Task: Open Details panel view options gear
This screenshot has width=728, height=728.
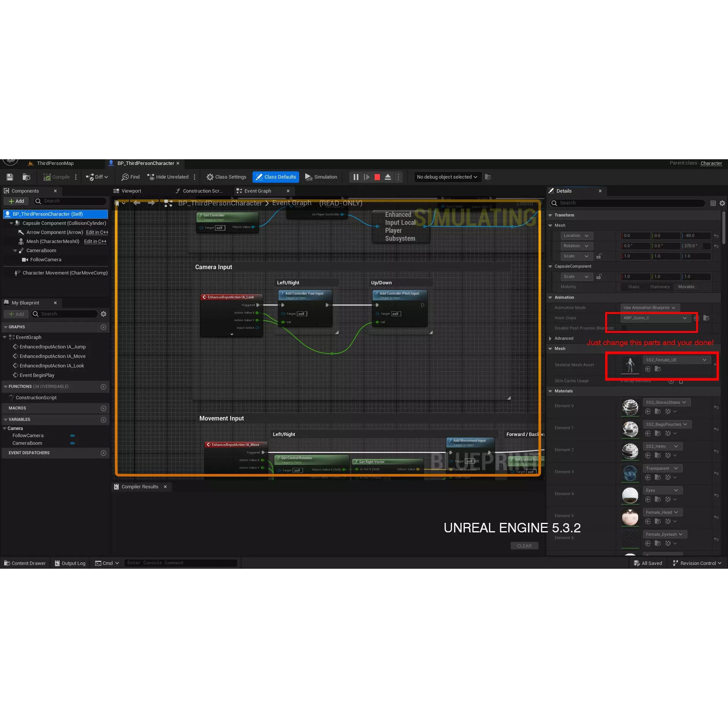Action: tap(722, 203)
